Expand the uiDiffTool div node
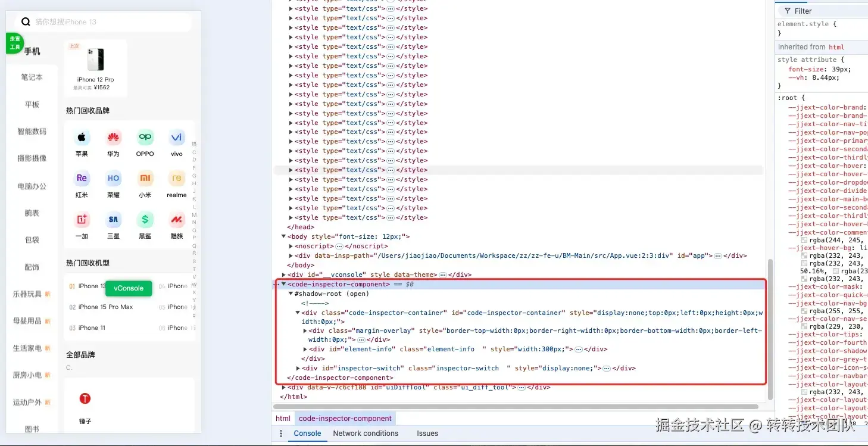Screen dimensions: 868x446 coord(283,387)
